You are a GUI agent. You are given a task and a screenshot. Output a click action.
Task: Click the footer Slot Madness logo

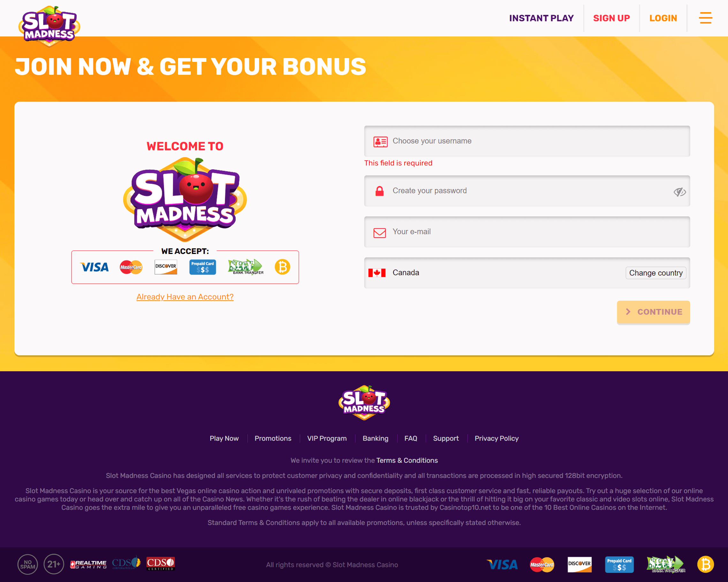click(x=364, y=402)
